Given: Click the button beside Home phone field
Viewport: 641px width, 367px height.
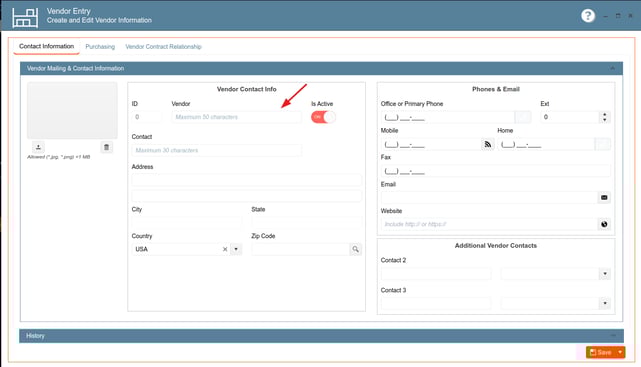Looking at the screenshot, I should coord(603,144).
